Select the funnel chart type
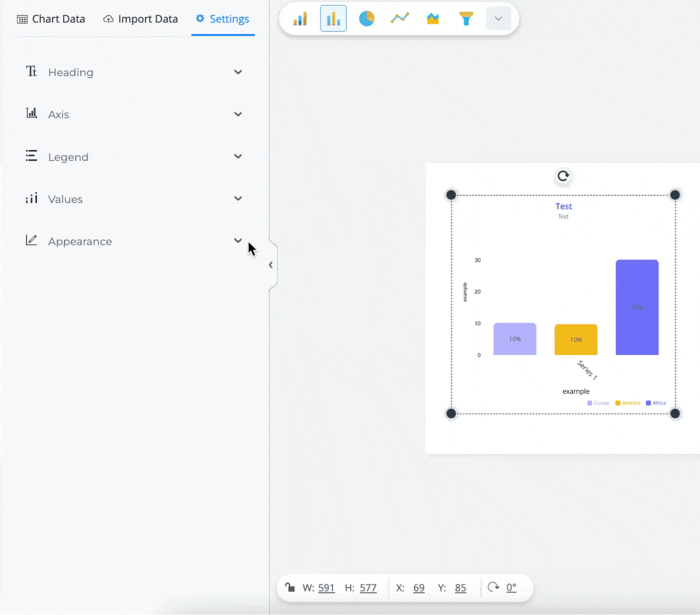 click(465, 18)
